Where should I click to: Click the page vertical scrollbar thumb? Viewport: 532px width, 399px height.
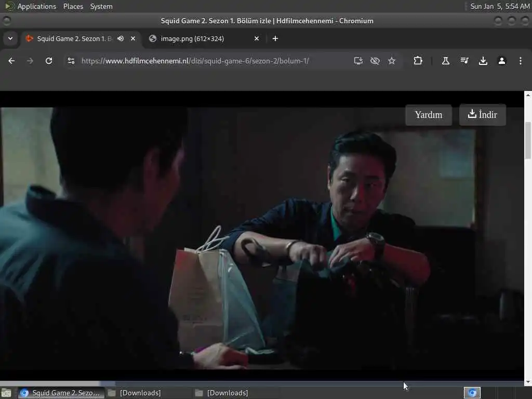(528, 140)
